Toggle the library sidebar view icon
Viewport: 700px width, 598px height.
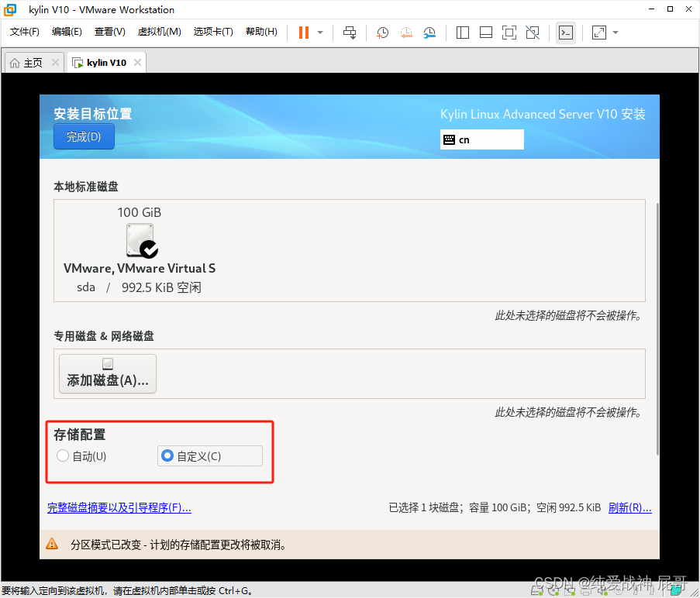(x=463, y=32)
